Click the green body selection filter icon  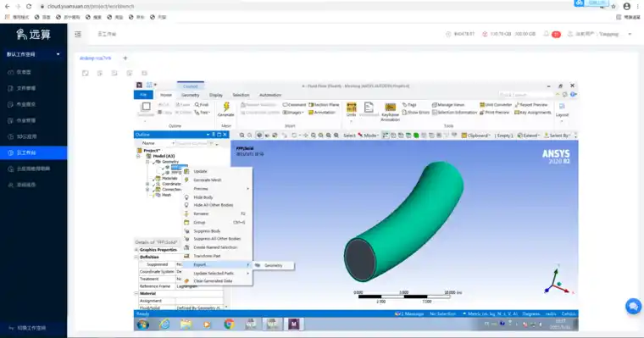[x=416, y=136]
